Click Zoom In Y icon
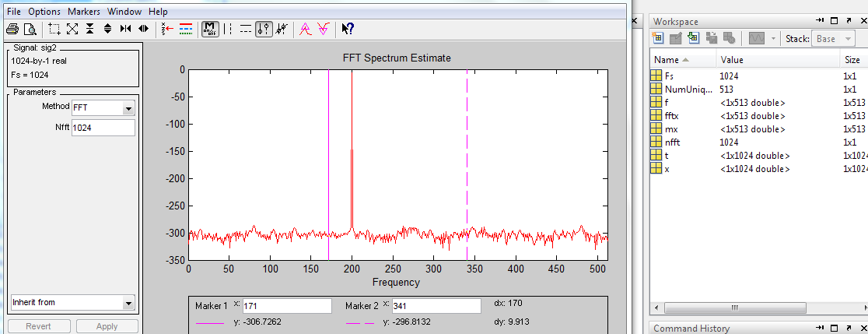The width and height of the screenshot is (868, 334). [x=89, y=29]
